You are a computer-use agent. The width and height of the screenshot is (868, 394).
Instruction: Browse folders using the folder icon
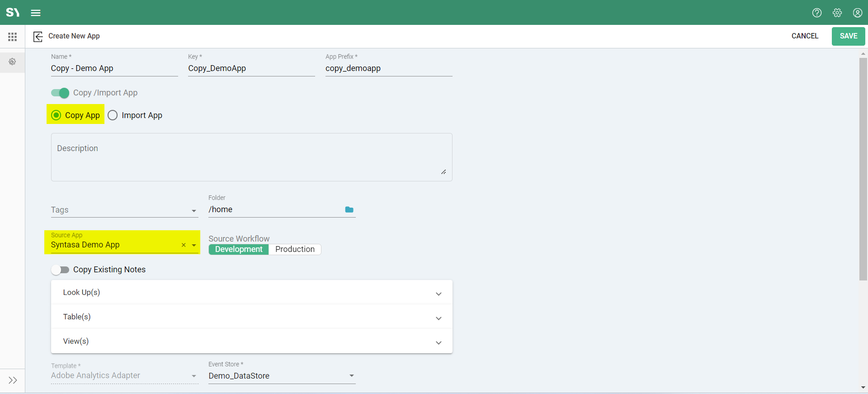pos(349,209)
